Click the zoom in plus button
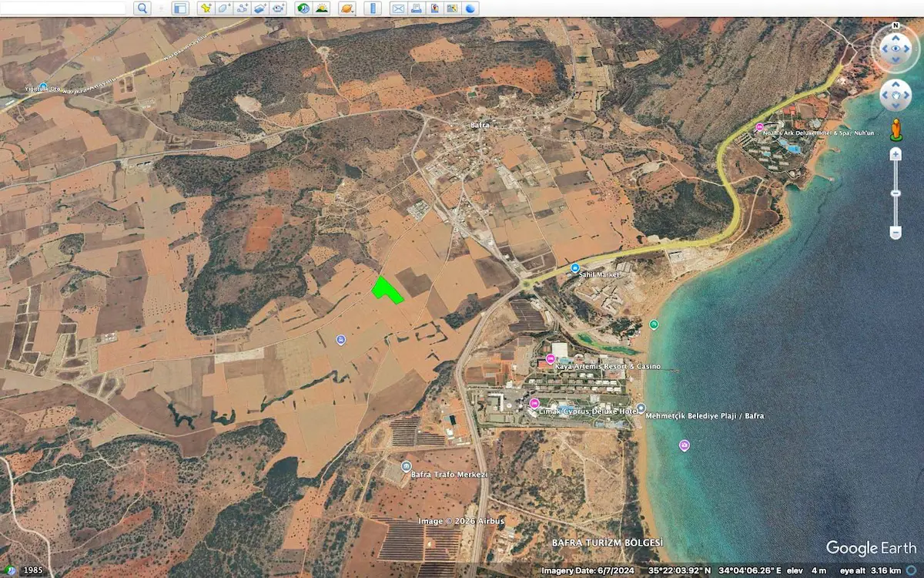This screenshot has width=924, height=578. 896,154
